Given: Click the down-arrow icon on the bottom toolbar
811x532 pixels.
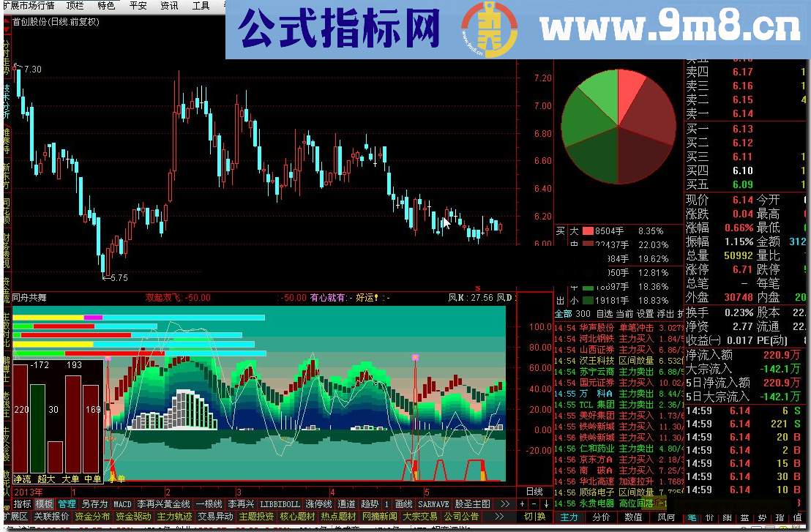Looking at the screenshot, I should pyautogui.click(x=547, y=503).
